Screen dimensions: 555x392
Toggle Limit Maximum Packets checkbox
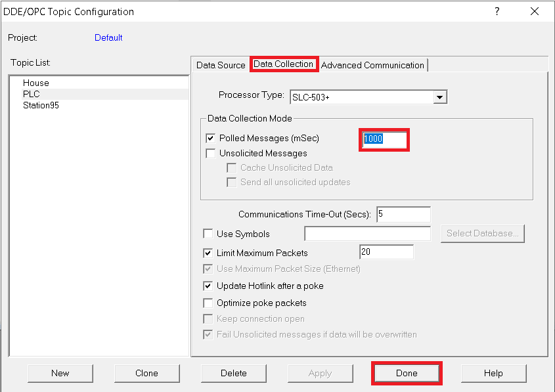pyautogui.click(x=208, y=253)
